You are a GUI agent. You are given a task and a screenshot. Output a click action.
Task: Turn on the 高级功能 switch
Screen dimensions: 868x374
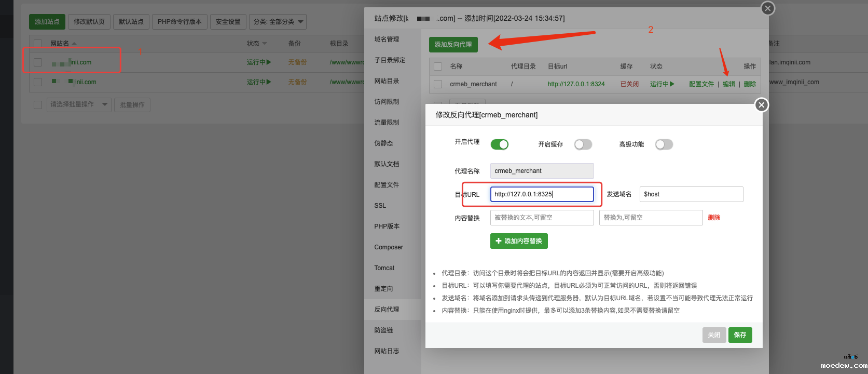click(x=664, y=144)
